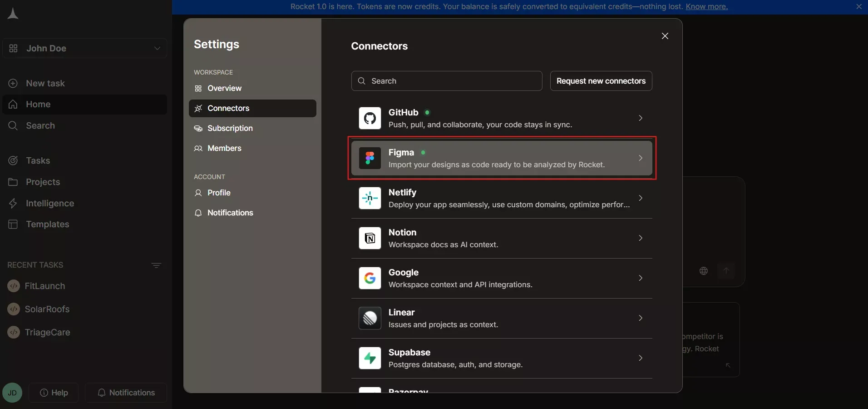868x409 pixels.
Task: Click the Figma connector icon
Action: tap(370, 158)
